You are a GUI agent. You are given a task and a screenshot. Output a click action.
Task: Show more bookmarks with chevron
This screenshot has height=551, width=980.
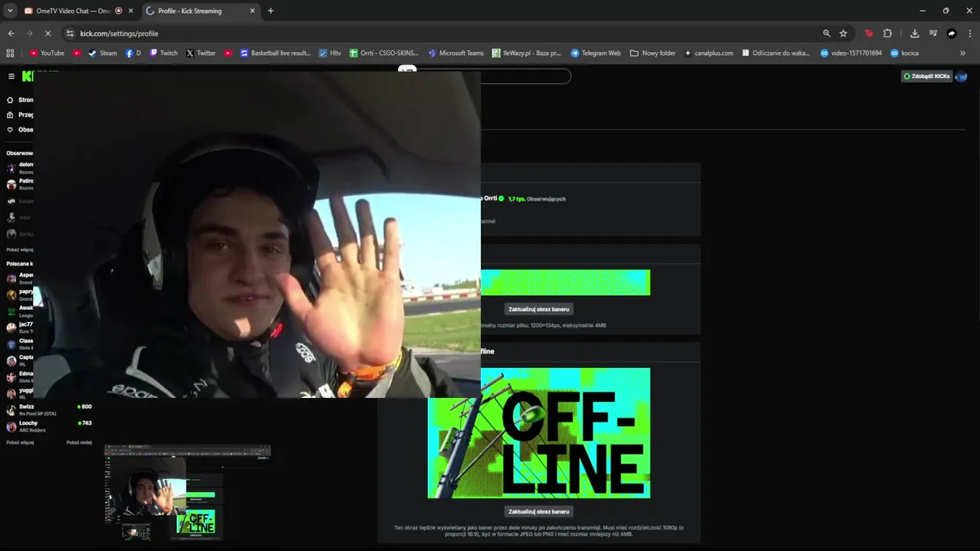pos(962,54)
